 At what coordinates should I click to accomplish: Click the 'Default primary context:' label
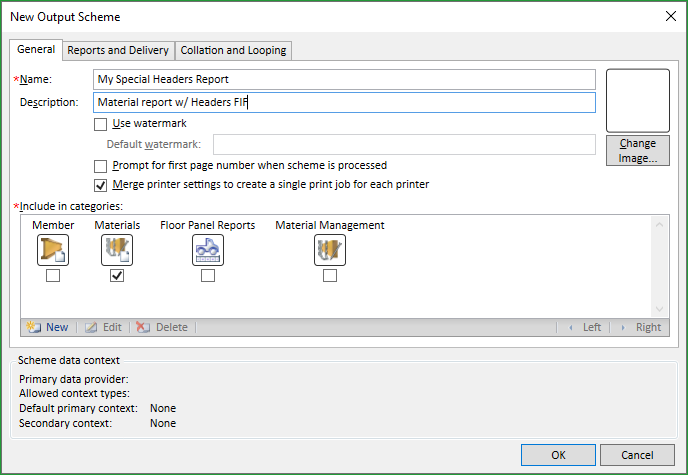click(78, 408)
